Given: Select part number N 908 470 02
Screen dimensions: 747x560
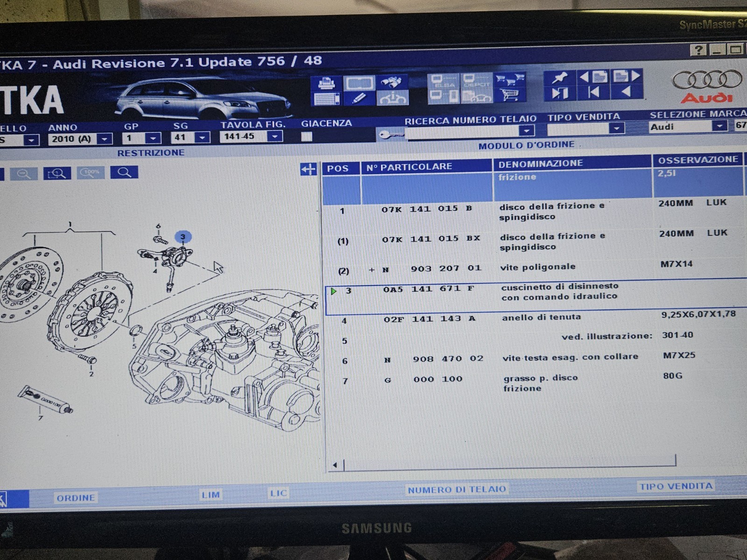Looking at the screenshot, I should 434,359.
